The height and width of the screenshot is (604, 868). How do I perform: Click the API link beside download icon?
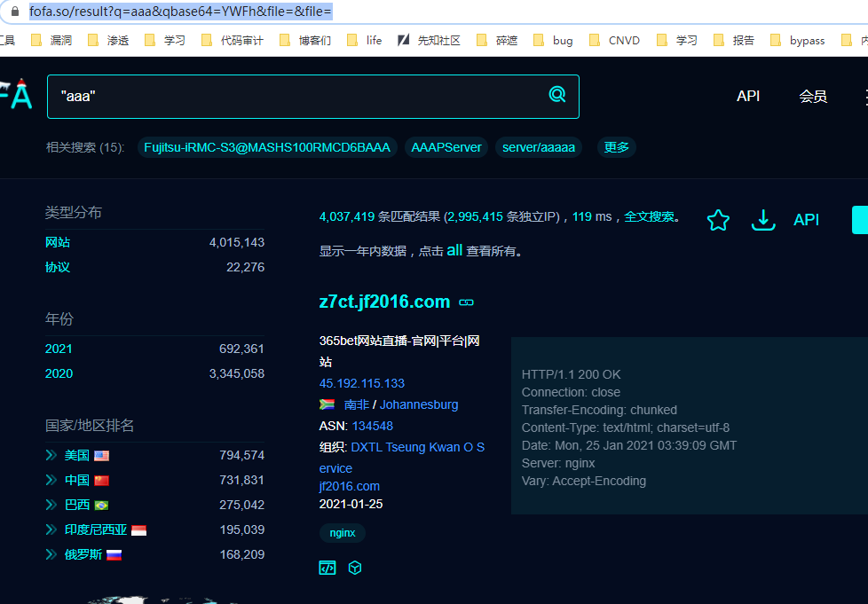click(806, 220)
